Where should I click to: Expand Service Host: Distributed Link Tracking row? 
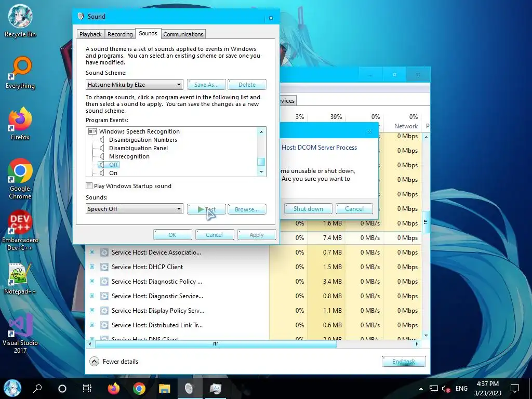click(x=92, y=325)
